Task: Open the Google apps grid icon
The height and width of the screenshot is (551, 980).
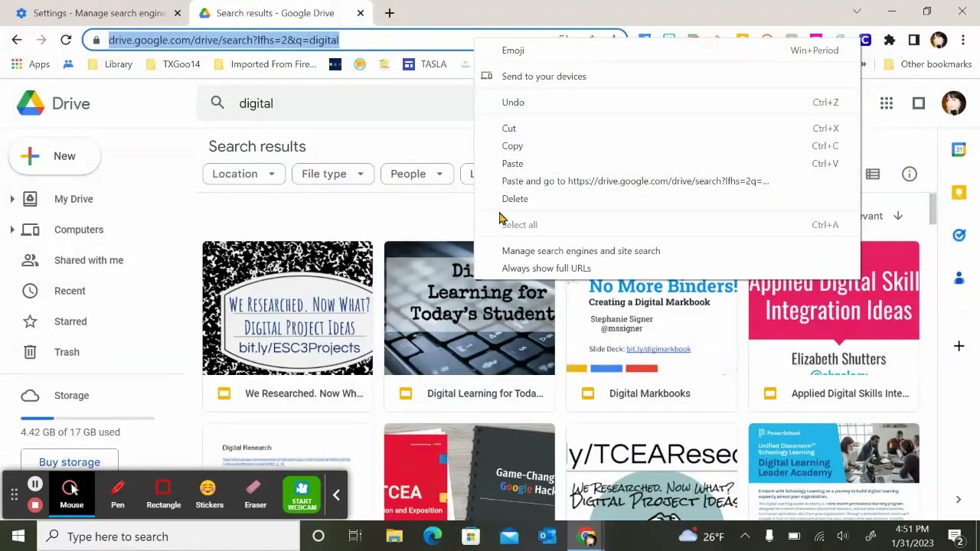Action: coord(887,103)
